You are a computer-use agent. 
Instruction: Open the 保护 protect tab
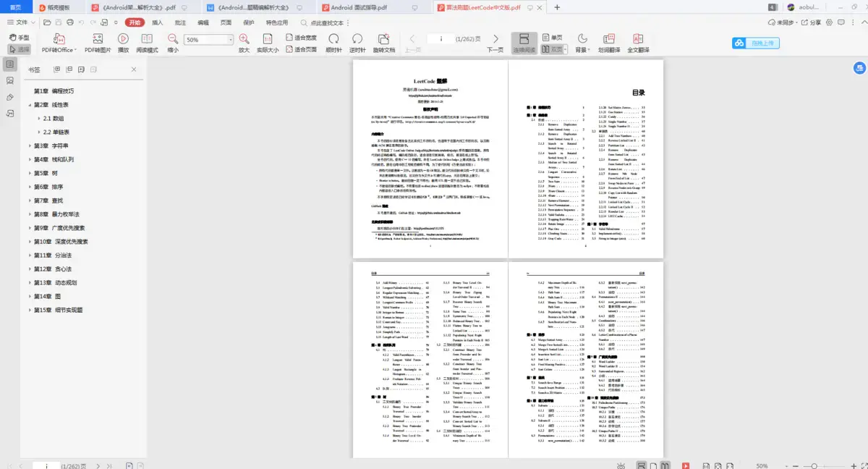249,22
